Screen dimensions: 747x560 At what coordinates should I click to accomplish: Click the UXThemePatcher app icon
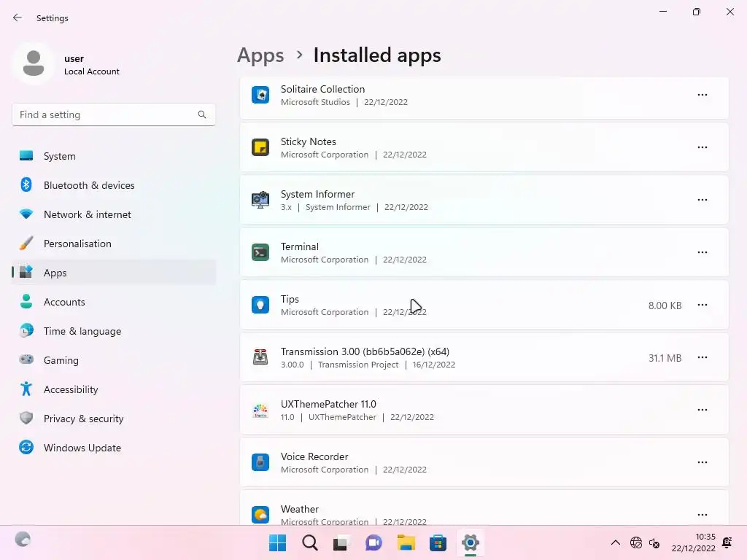tap(260, 410)
